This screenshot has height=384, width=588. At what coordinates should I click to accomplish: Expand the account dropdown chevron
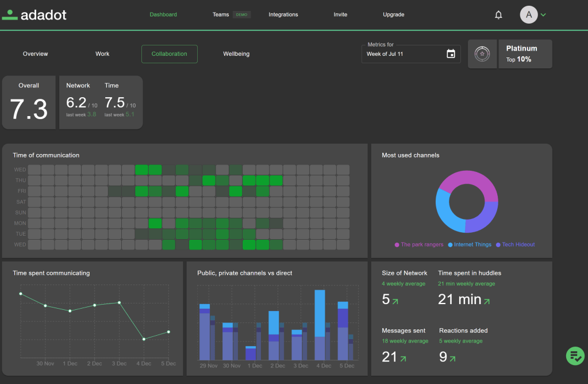coord(543,15)
